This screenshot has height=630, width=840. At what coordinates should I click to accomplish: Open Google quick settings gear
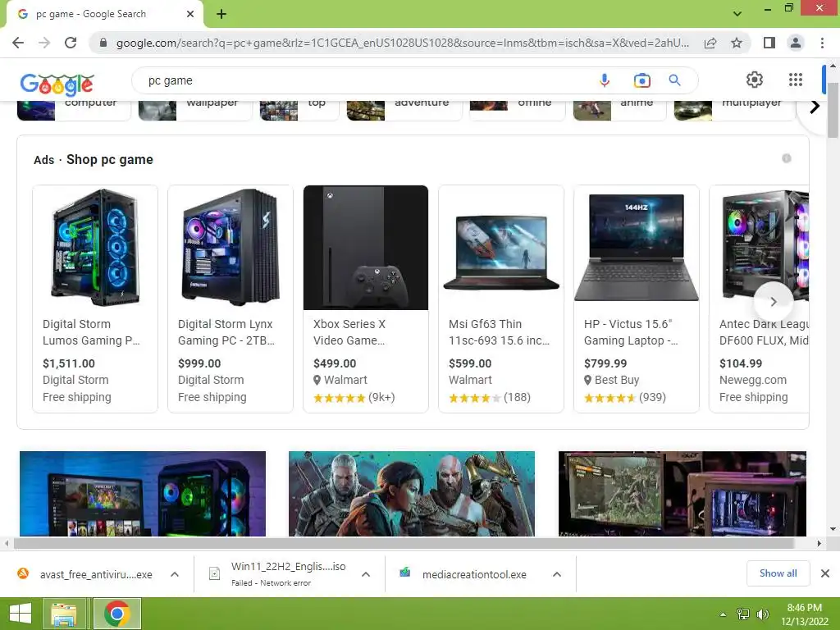[755, 80]
